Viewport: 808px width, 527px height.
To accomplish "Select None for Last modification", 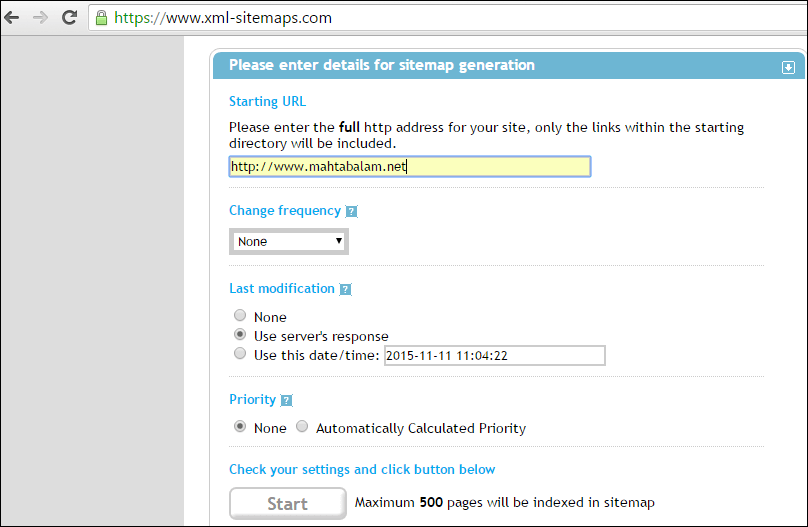I will coord(240,315).
